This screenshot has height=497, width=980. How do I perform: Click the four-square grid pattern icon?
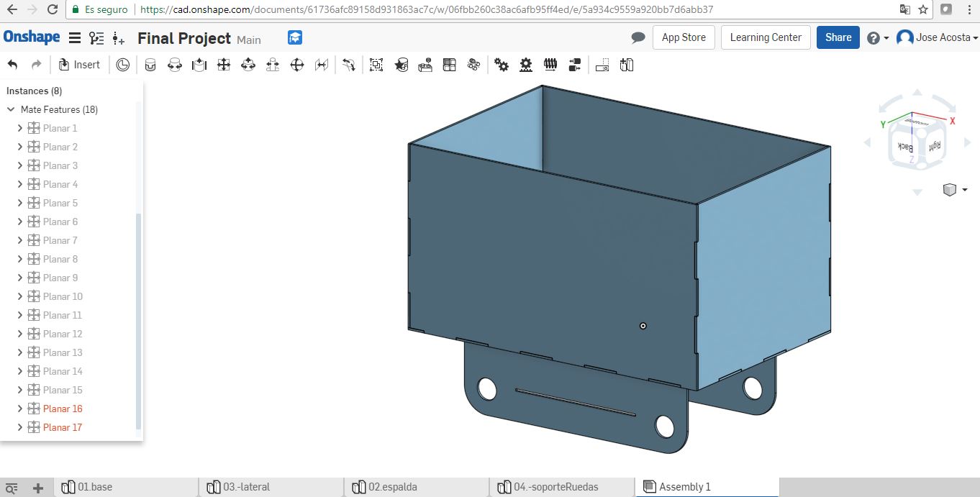(x=449, y=65)
